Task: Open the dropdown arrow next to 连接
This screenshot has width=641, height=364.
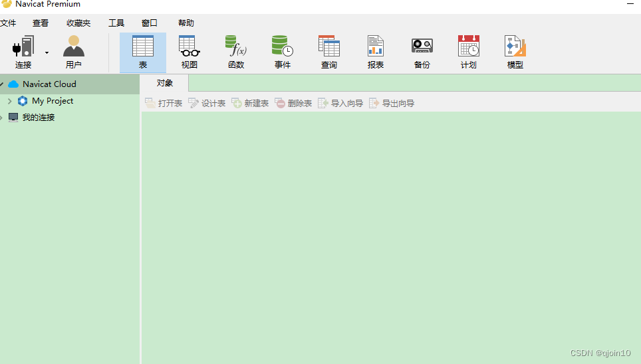Action: 47,52
